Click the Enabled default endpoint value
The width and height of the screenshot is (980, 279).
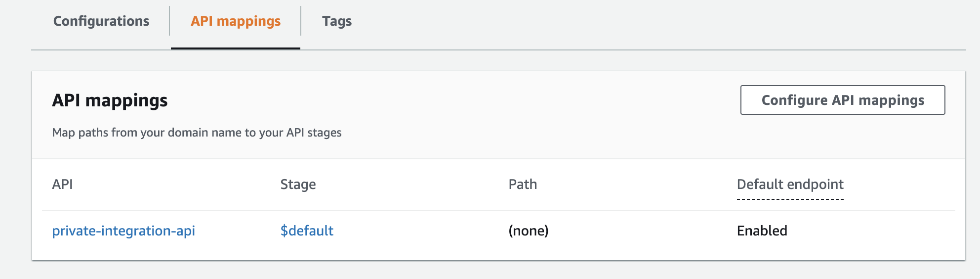point(762,231)
